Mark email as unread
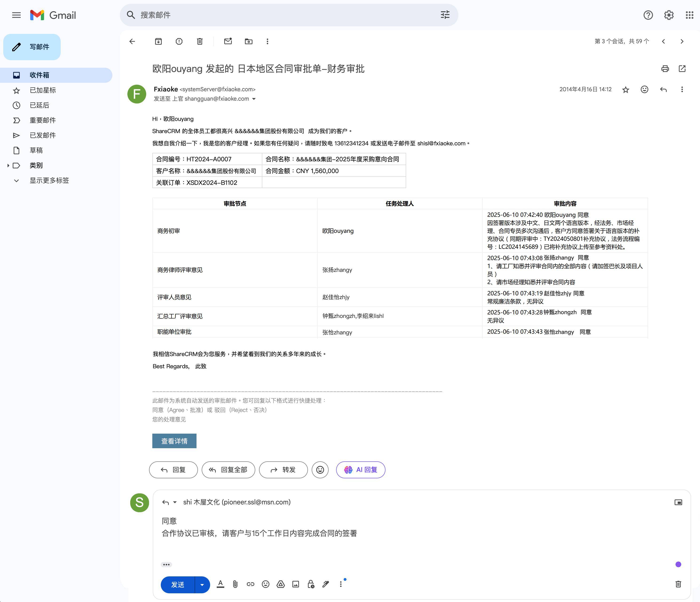Image resolution: width=700 pixels, height=602 pixels. (x=228, y=41)
